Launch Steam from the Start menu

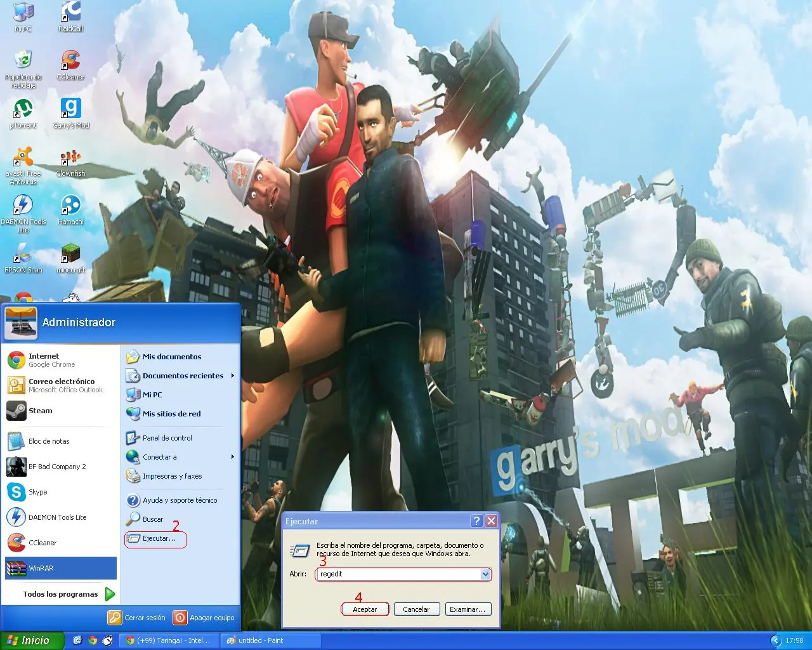click(x=61, y=411)
